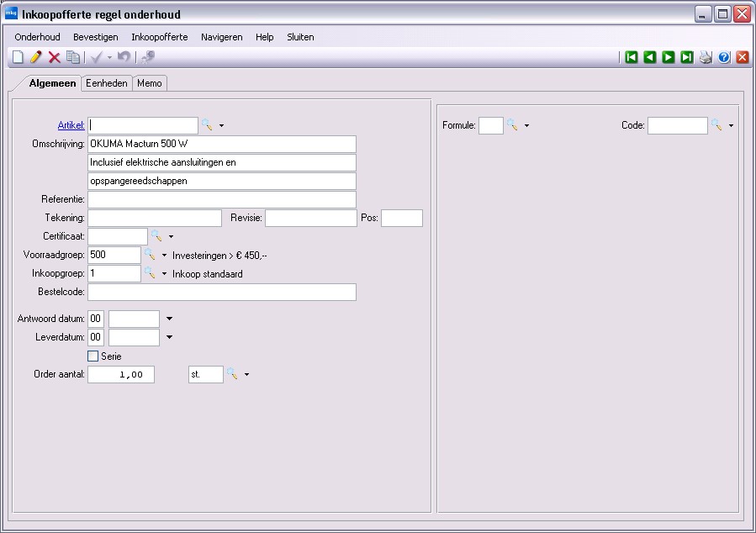The width and height of the screenshot is (756, 533).
Task: Click the Edit pencil toolbar icon
Action: (x=35, y=57)
